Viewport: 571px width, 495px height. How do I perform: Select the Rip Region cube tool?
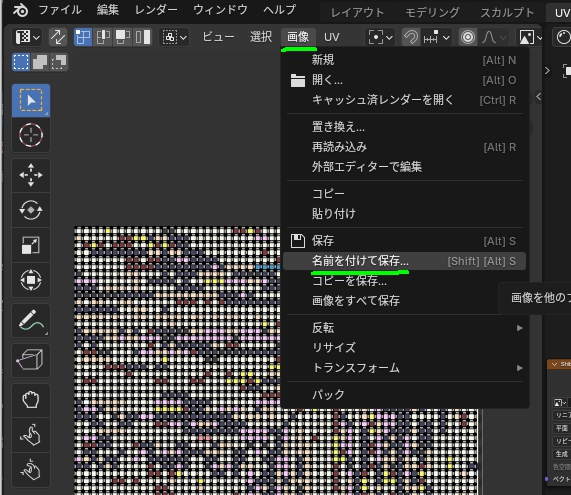coord(31,360)
